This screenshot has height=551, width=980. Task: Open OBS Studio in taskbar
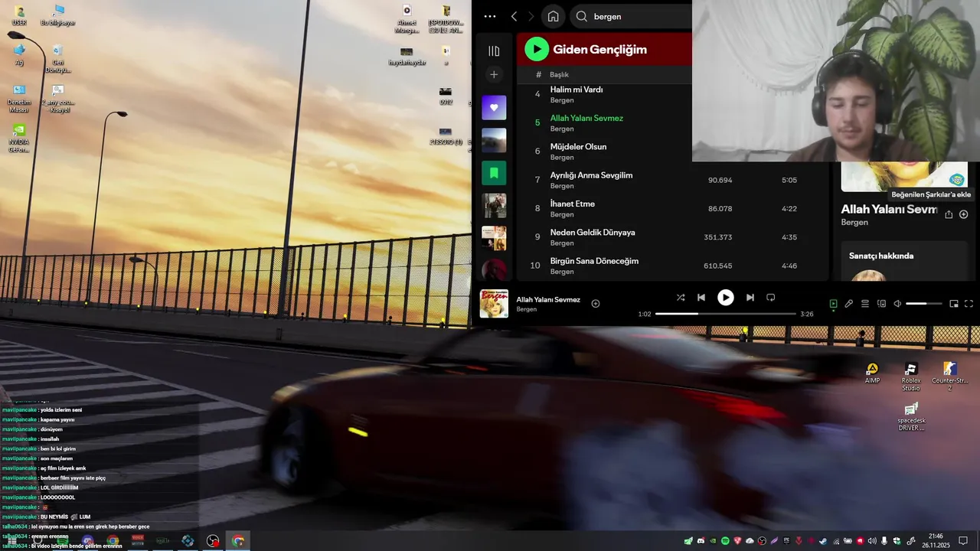coord(213,541)
